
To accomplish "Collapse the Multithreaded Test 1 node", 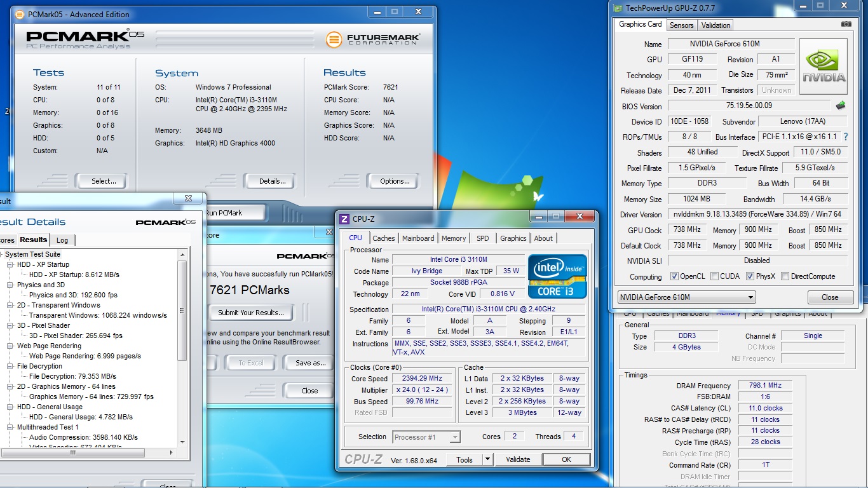I will coord(10,427).
